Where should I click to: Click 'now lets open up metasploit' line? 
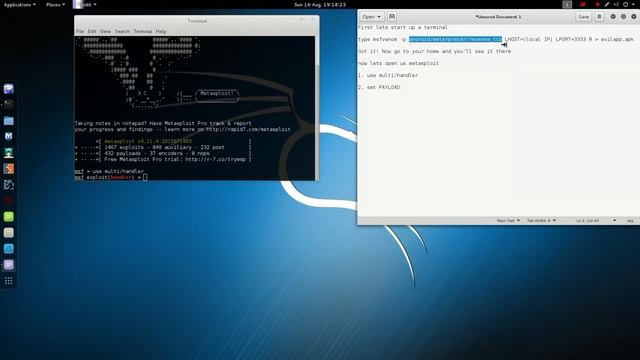coord(398,63)
